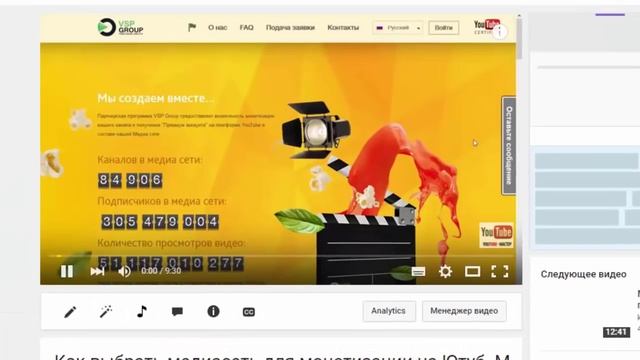Open Подача заявки menu item
This screenshot has width=640, height=360.
290,27
